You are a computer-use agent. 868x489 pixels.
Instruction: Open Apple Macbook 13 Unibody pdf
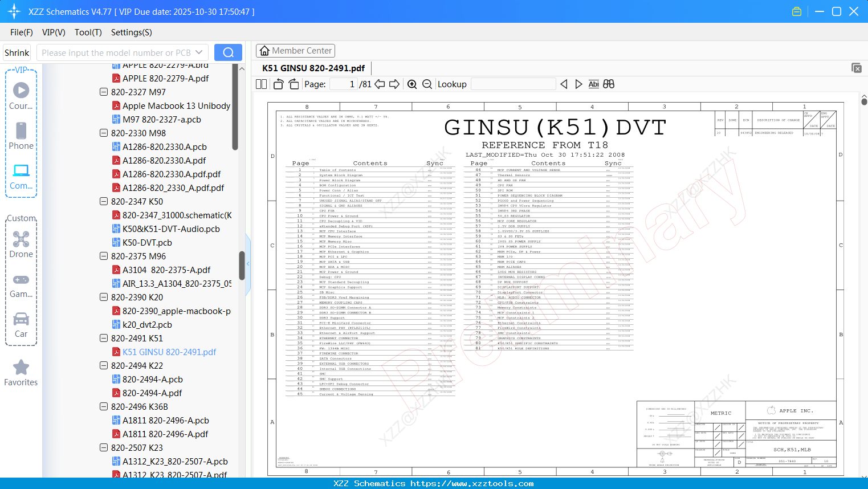coord(176,106)
